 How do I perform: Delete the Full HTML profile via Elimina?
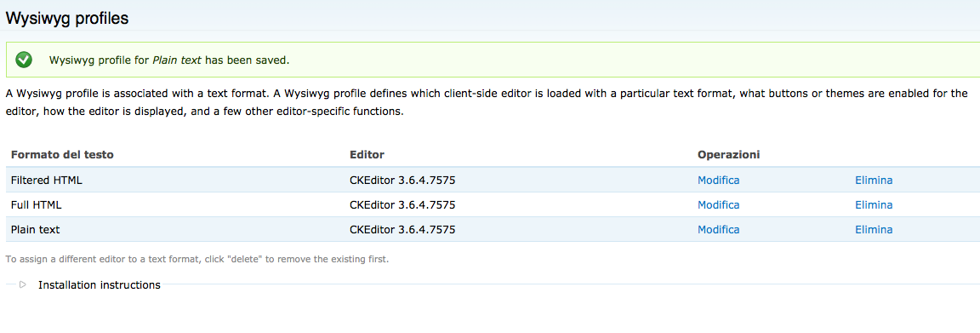point(874,204)
